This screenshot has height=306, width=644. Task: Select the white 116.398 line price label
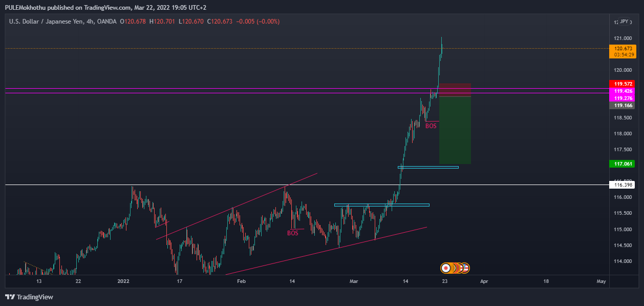point(622,185)
